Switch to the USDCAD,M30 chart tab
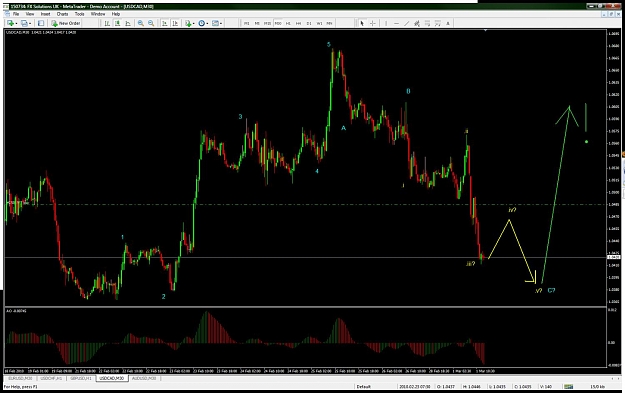This screenshot has height=393, width=625. [112, 378]
